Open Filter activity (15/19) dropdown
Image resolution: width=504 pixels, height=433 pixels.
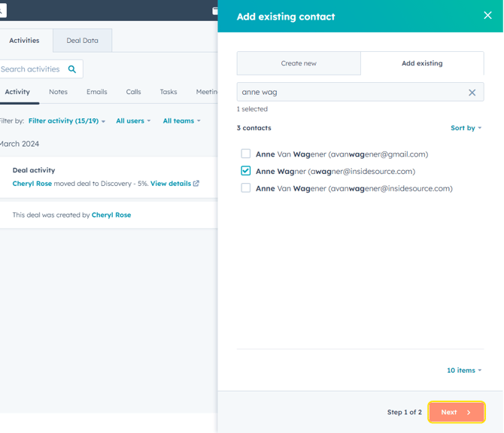(66, 121)
